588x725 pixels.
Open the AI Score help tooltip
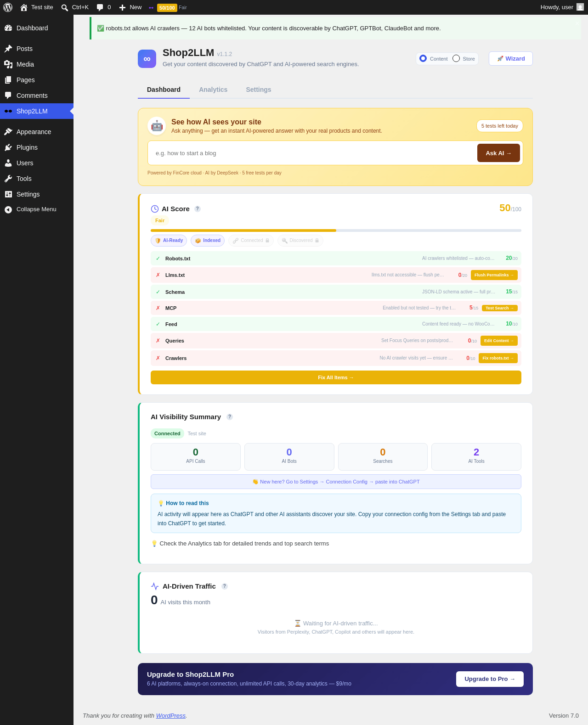198,209
